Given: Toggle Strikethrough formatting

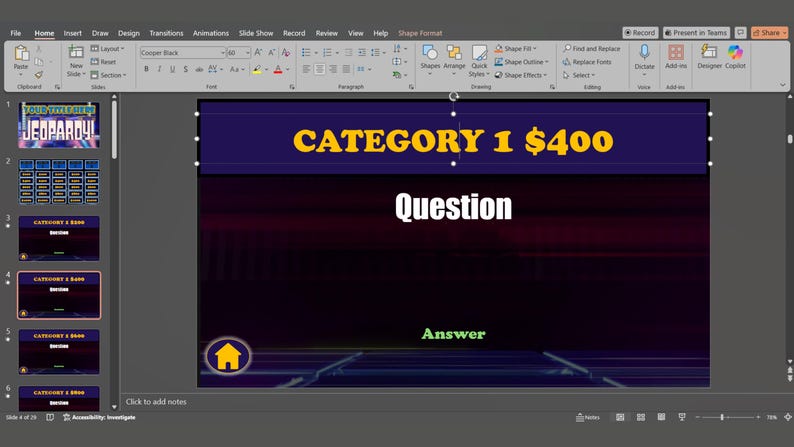Looking at the screenshot, I should [x=199, y=69].
